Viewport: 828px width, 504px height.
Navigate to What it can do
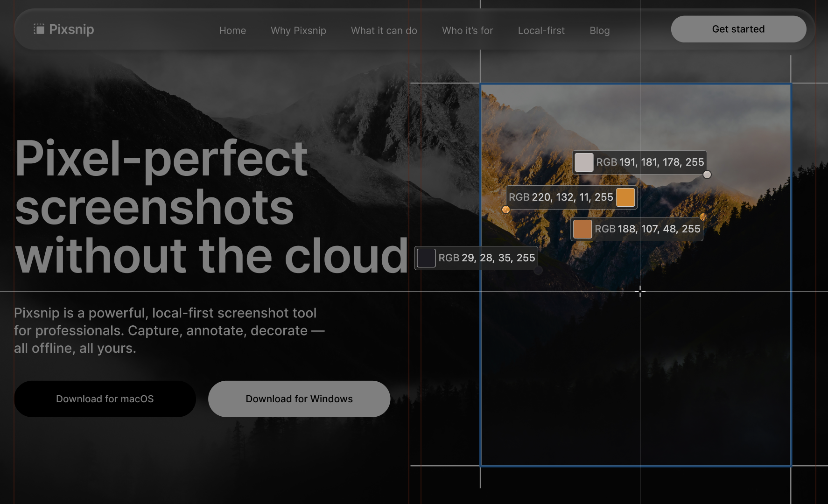pos(384,31)
